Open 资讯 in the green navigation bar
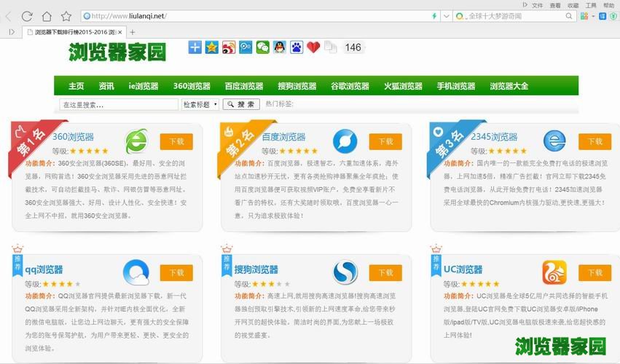This screenshot has height=364, width=620. coord(106,86)
